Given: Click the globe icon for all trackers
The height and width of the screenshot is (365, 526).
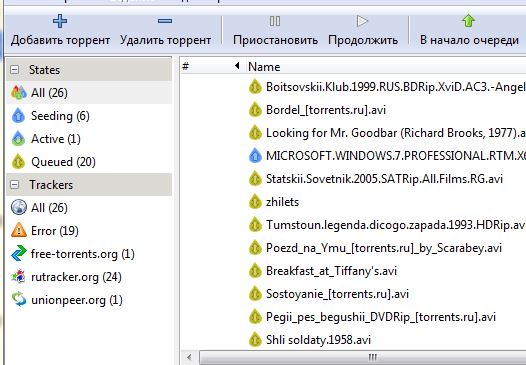Looking at the screenshot, I should (18, 207).
